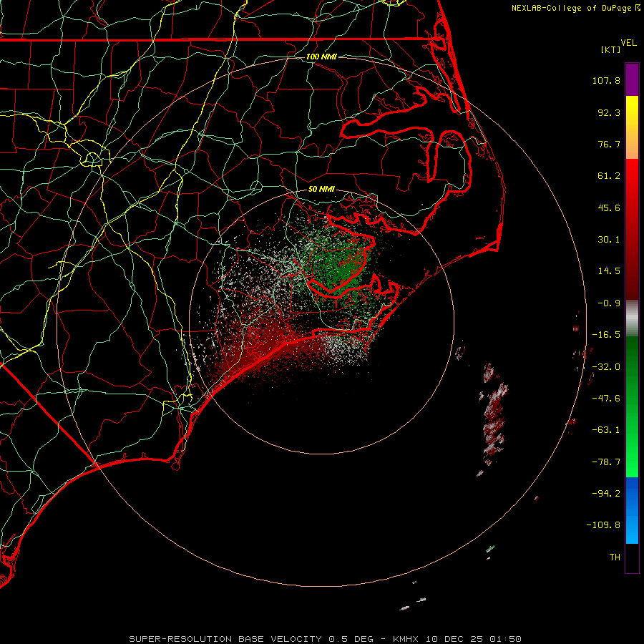Click the offshore red-gray echo band
The image size is (644, 644).
493,415
